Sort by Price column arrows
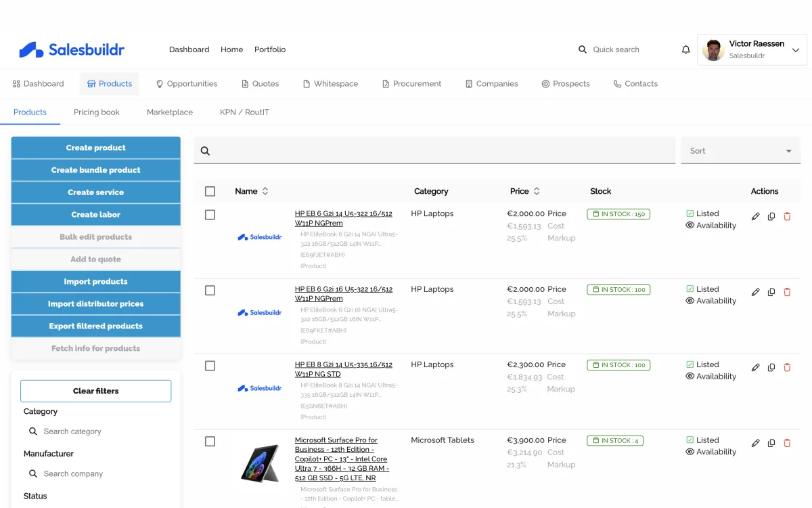Viewport: 812px width, 508px height. pyautogui.click(x=537, y=192)
